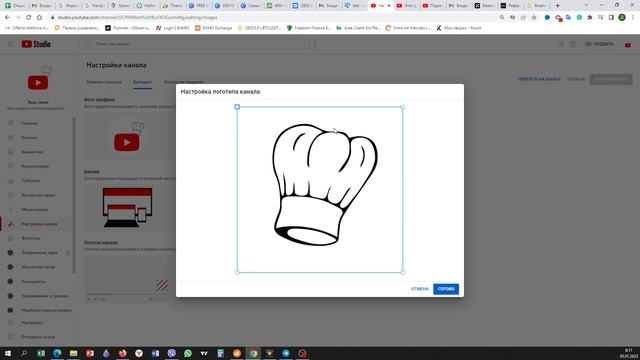Open the Windows Start menu
This screenshot has width=640, height=360.
[x=8, y=353]
